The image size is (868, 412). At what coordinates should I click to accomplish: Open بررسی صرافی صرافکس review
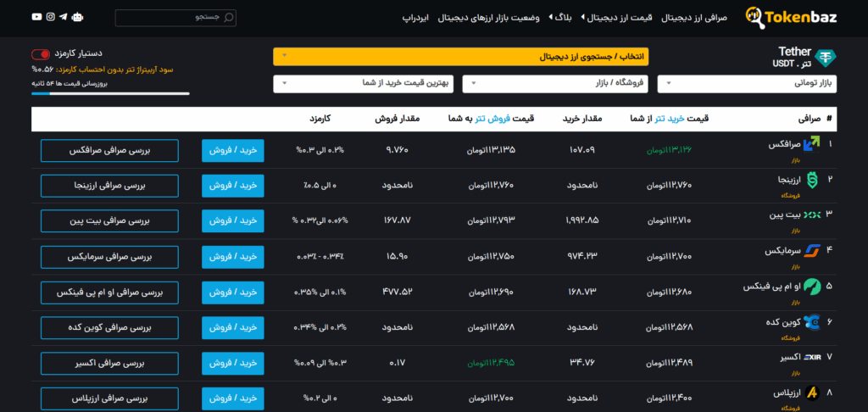click(x=109, y=151)
